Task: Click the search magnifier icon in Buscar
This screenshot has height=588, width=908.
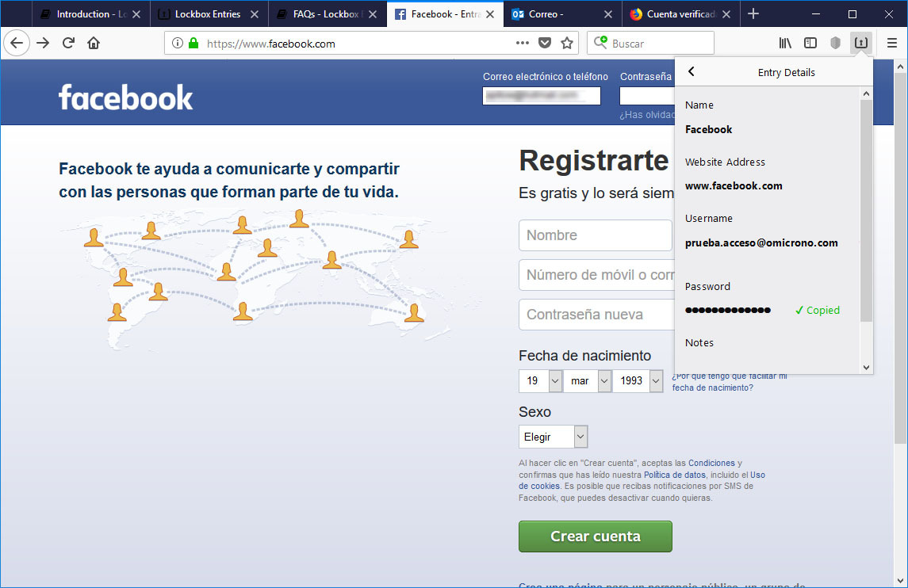Action: tap(600, 43)
